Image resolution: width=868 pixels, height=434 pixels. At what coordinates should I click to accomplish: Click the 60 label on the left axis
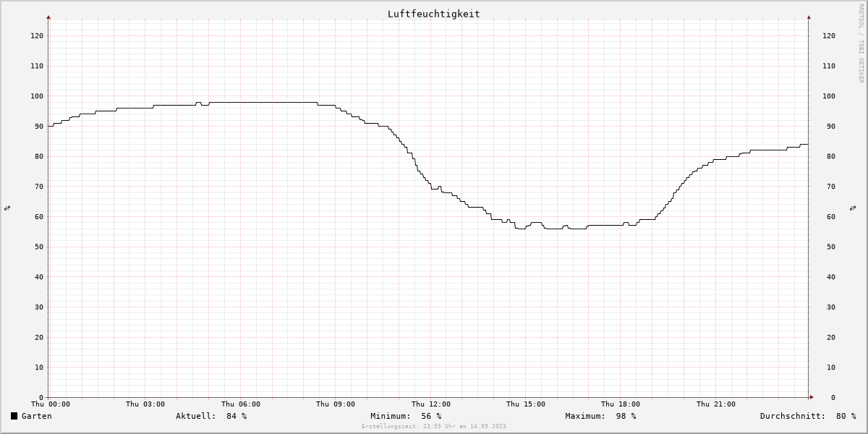point(39,217)
